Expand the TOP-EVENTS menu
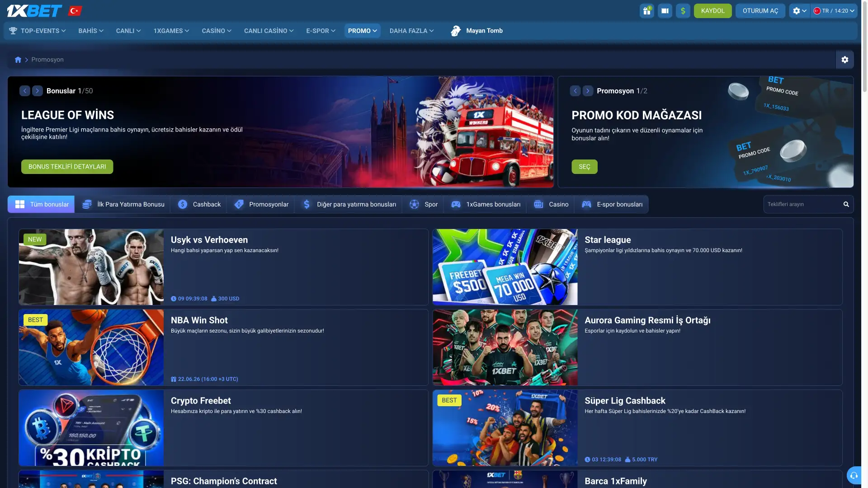 click(x=38, y=31)
